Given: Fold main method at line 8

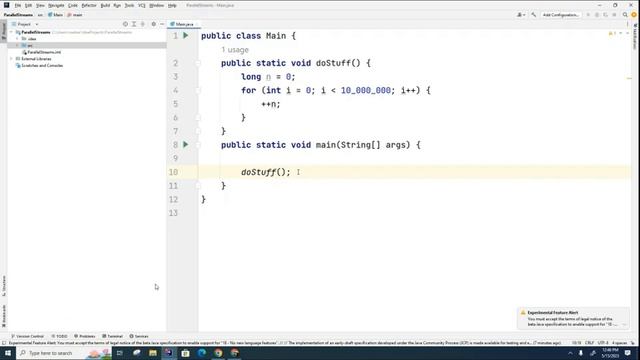Looking at the screenshot, I should [x=198, y=145].
